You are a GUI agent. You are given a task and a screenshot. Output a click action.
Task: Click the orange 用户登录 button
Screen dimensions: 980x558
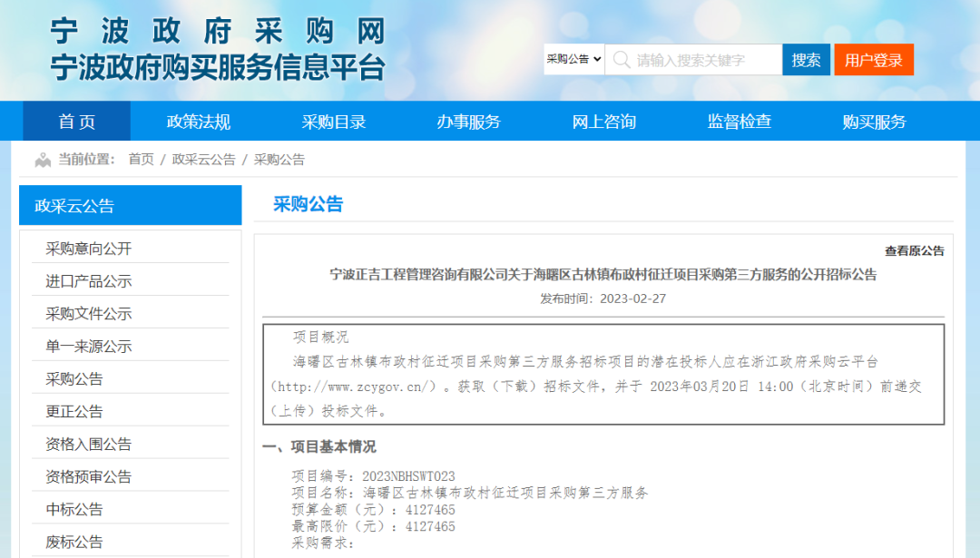click(x=873, y=60)
